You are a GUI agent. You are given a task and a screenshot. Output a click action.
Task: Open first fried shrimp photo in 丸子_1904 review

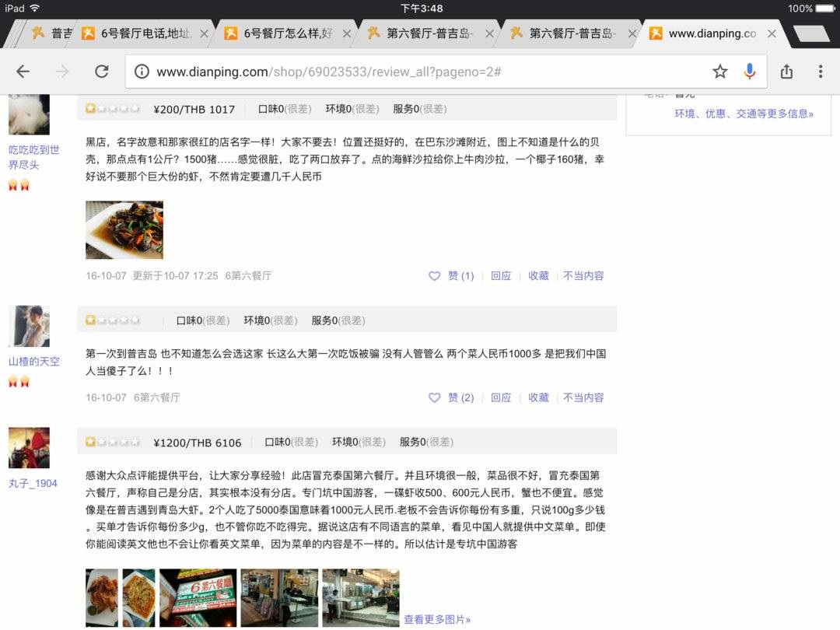[102, 598]
